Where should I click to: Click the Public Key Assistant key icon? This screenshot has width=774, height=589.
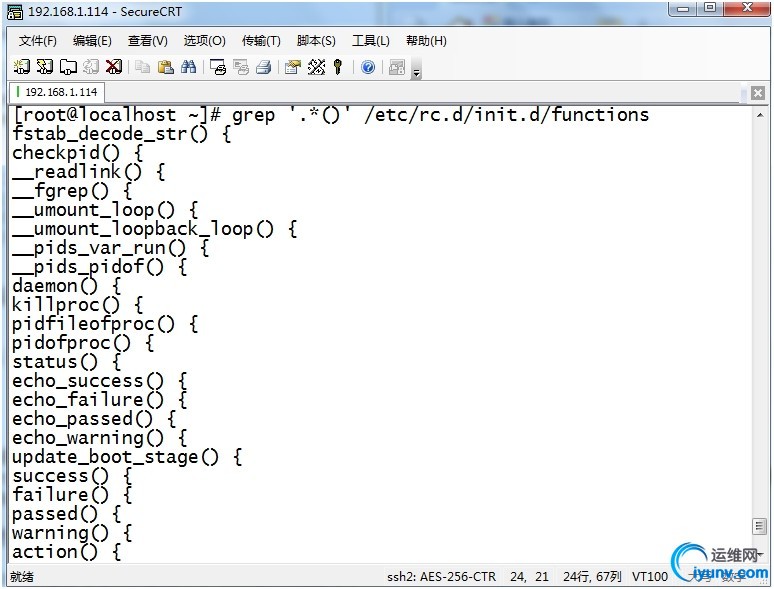pos(338,67)
